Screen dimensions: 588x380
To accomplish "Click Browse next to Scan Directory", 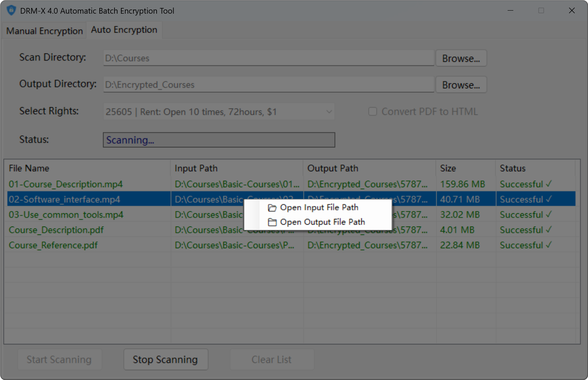I will click(461, 58).
